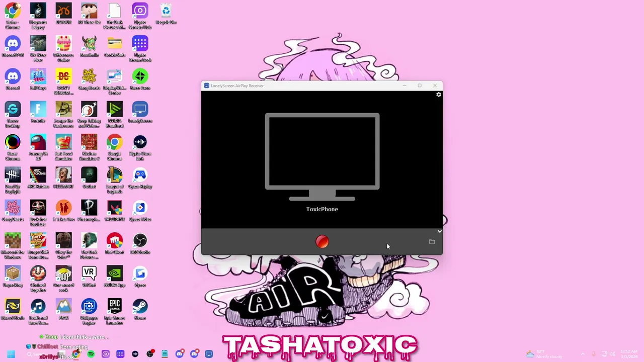Open One-armed cook shortcut
Screen dimensions: 644x362
tap(63, 278)
